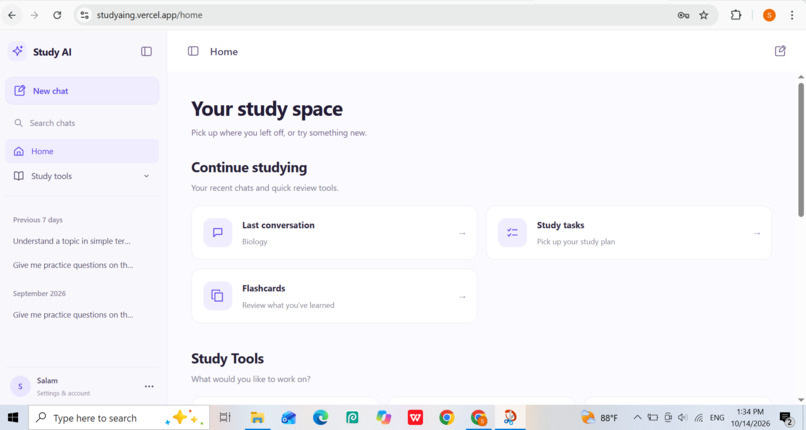Click the taskbar 'Type here to search' box
806x430 pixels.
[x=119, y=418]
